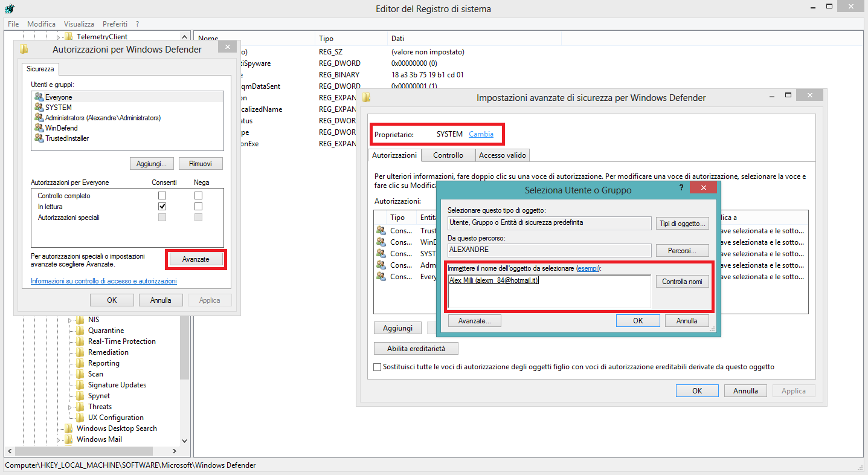
Task: Uncheck Consenti checkbox for In lettura
Action: (162, 207)
